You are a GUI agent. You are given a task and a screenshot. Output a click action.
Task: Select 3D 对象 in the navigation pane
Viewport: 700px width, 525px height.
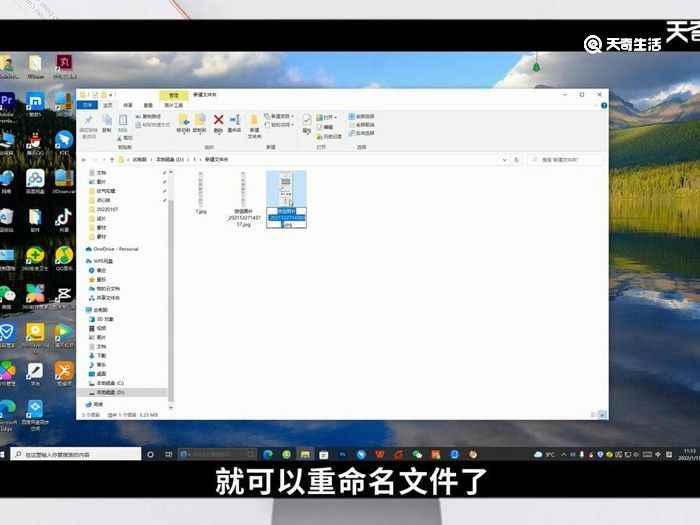tap(102, 319)
